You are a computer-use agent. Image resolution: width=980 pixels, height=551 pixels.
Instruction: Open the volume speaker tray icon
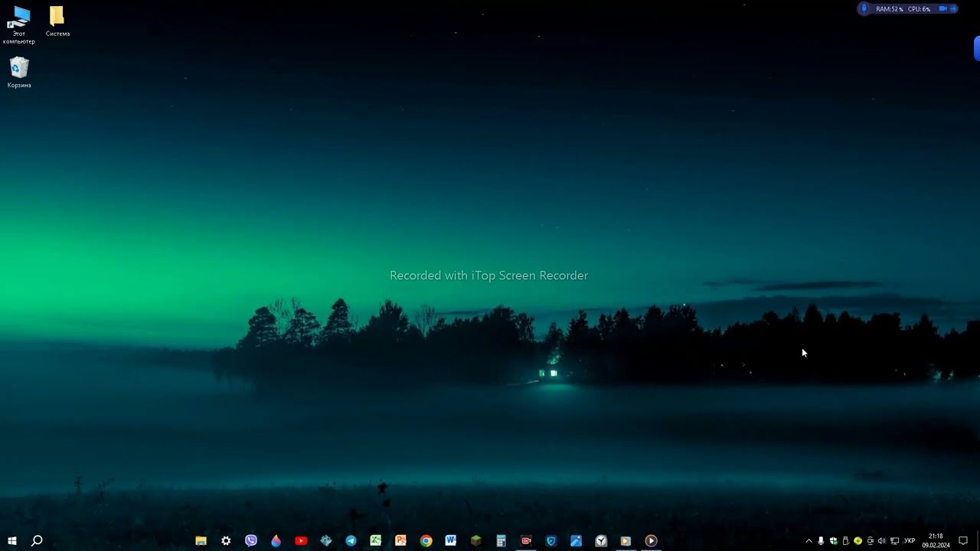tap(882, 541)
